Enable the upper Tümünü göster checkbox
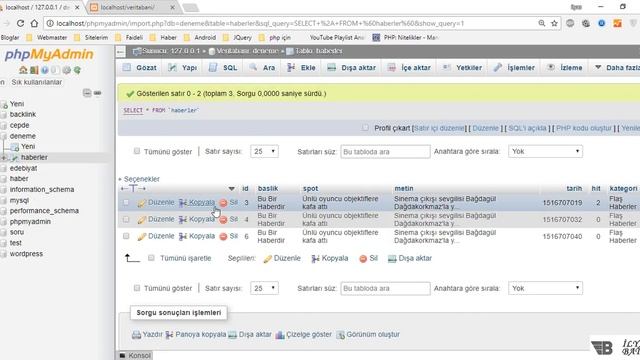This screenshot has height=360, width=640. tap(137, 151)
